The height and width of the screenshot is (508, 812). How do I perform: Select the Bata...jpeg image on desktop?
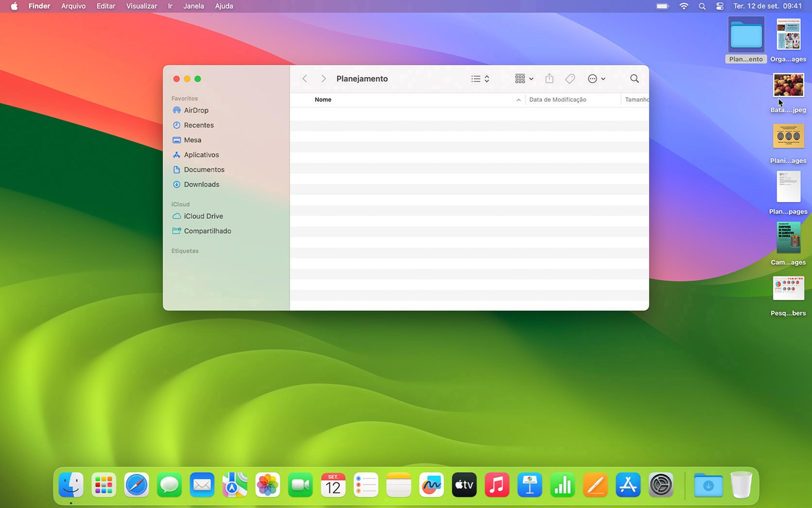coord(788,93)
